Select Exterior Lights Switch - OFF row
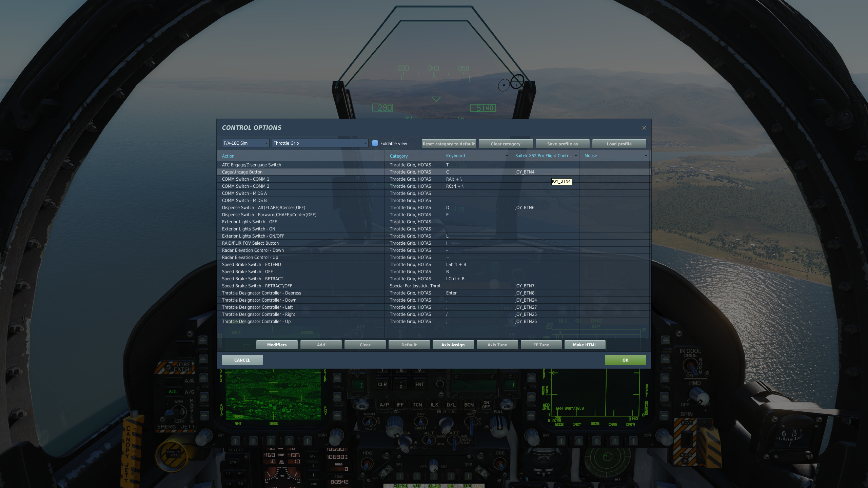The height and width of the screenshot is (488, 868). coord(433,222)
